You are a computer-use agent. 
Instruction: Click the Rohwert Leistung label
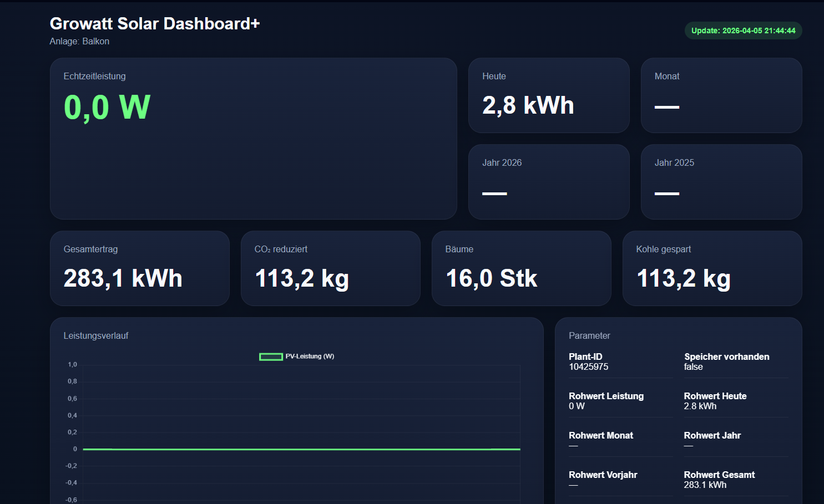tap(606, 396)
